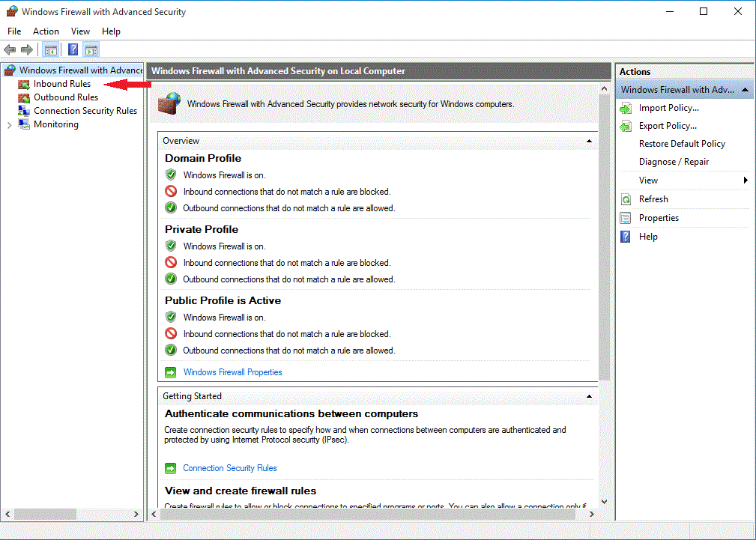Open the Action menu
This screenshot has height=540, width=756.
(x=46, y=31)
